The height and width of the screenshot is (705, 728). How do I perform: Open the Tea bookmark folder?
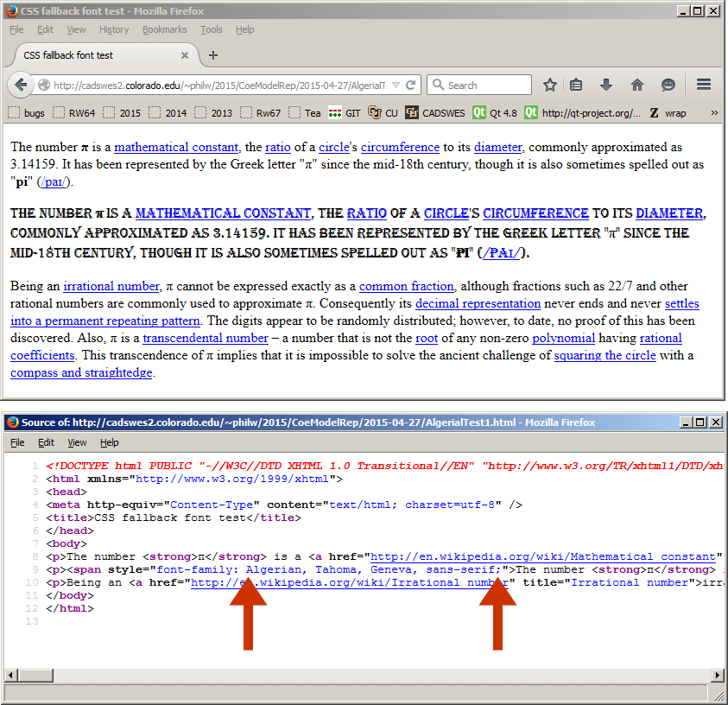tap(305, 113)
